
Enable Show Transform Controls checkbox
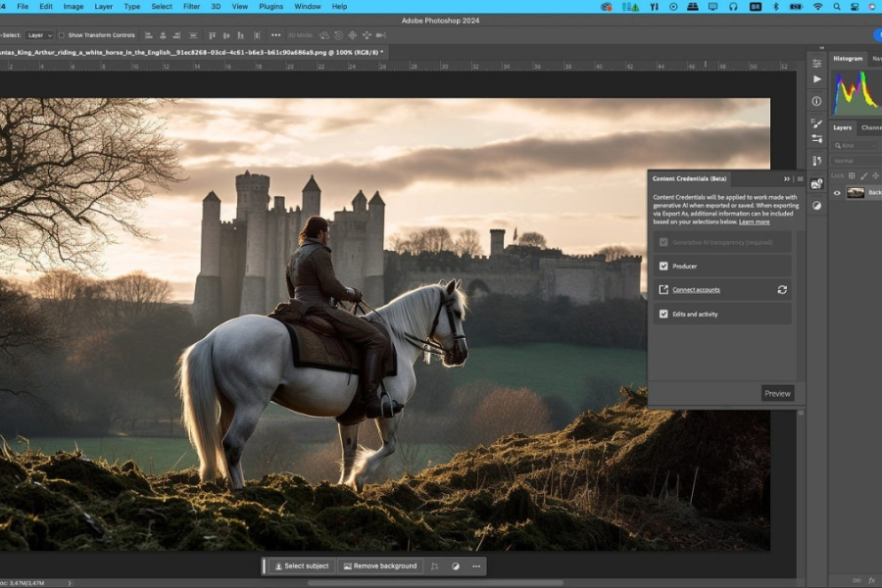62,35
